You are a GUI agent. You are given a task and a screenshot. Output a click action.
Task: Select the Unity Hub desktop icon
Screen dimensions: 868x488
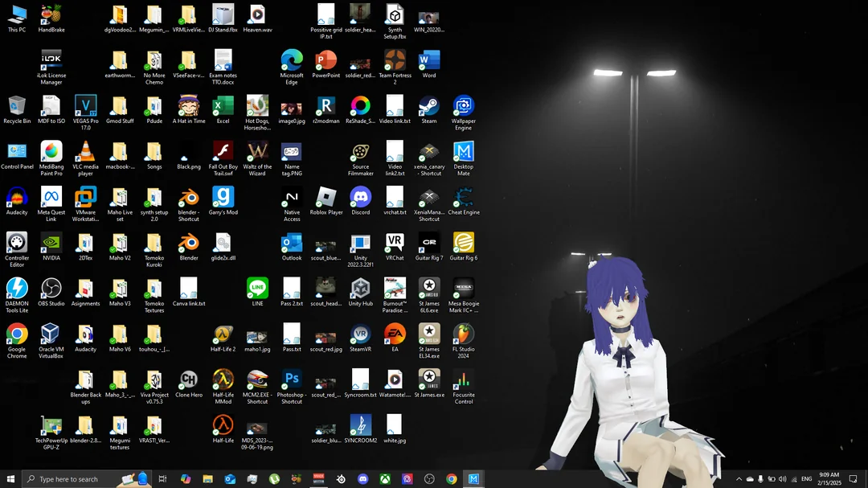tap(360, 292)
